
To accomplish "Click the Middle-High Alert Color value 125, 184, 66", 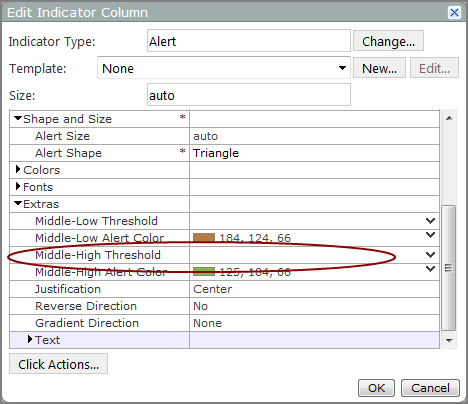I will [x=255, y=272].
